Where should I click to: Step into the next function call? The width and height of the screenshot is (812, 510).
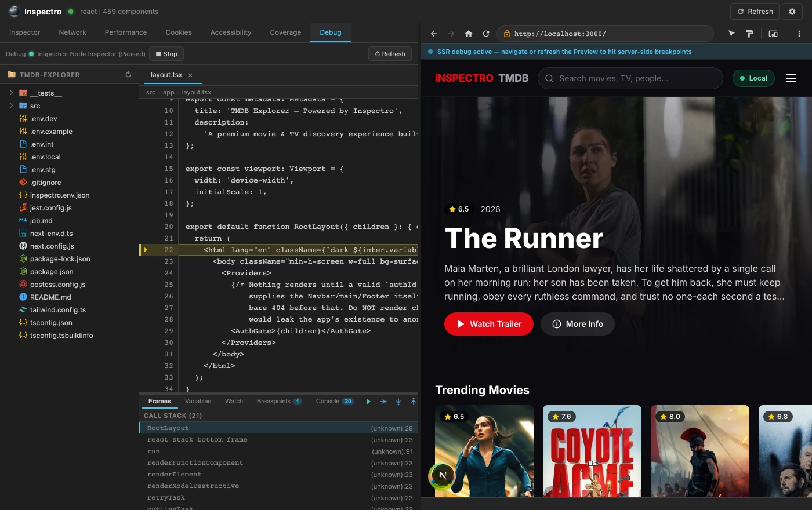pyautogui.click(x=398, y=401)
